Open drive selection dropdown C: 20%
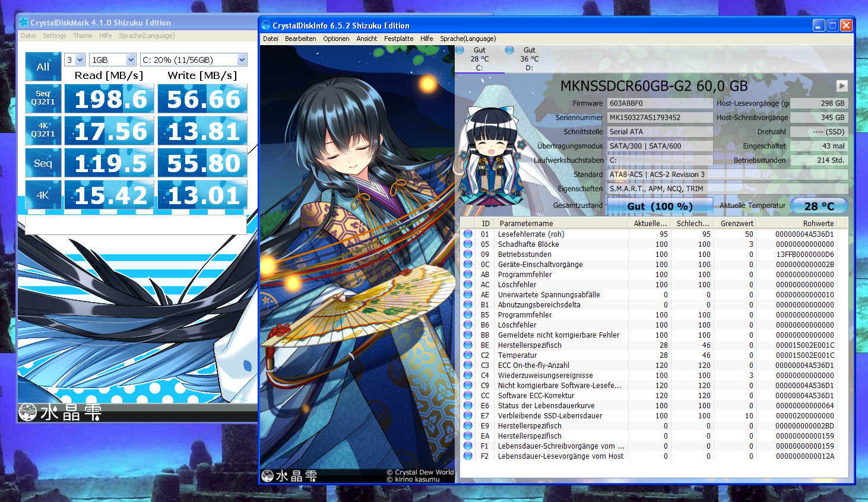868x502 pixels. click(x=194, y=60)
